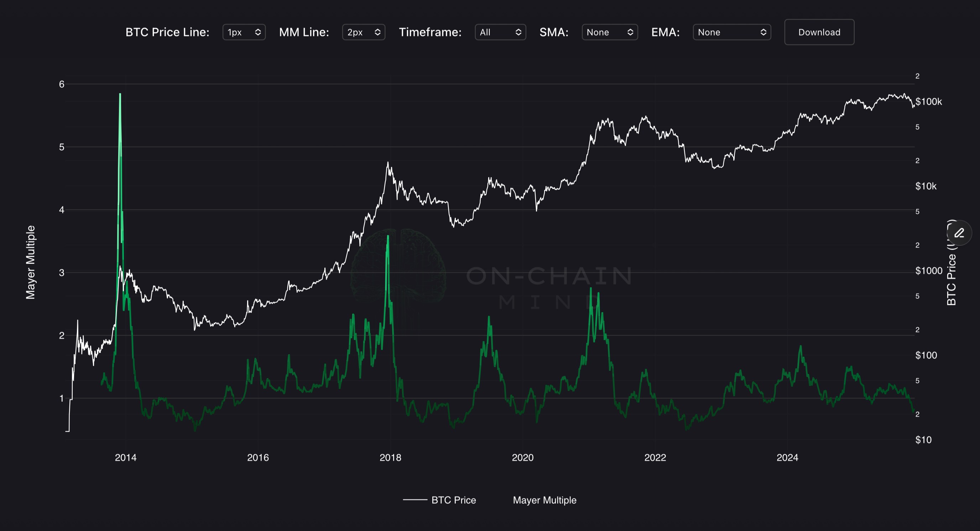980x531 pixels.
Task: Open the BTC Price Line width dropdown
Action: (x=244, y=32)
